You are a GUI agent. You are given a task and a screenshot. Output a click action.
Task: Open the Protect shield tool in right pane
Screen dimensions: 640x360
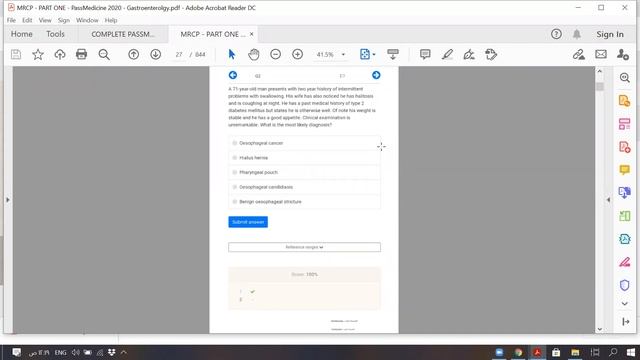pos(624,285)
